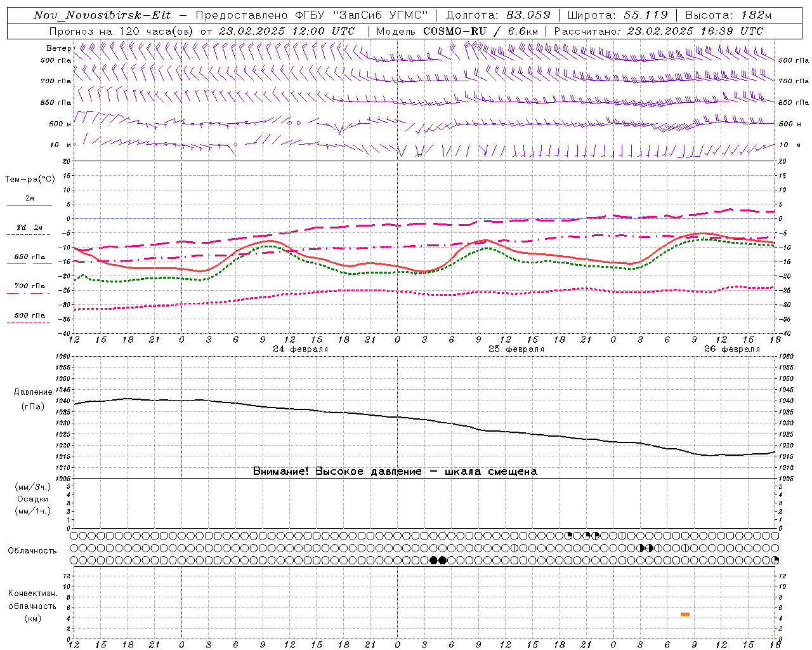Click the warning Внимание! Высокое давление — шкала смещена
Viewport: 812px width, 650px height.
click(395, 472)
